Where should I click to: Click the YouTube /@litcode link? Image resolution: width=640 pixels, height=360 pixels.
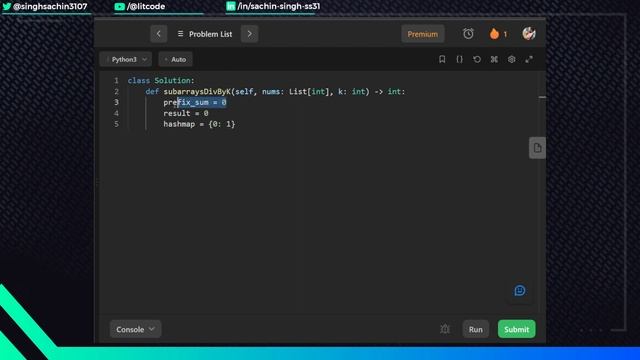tap(140, 7)
